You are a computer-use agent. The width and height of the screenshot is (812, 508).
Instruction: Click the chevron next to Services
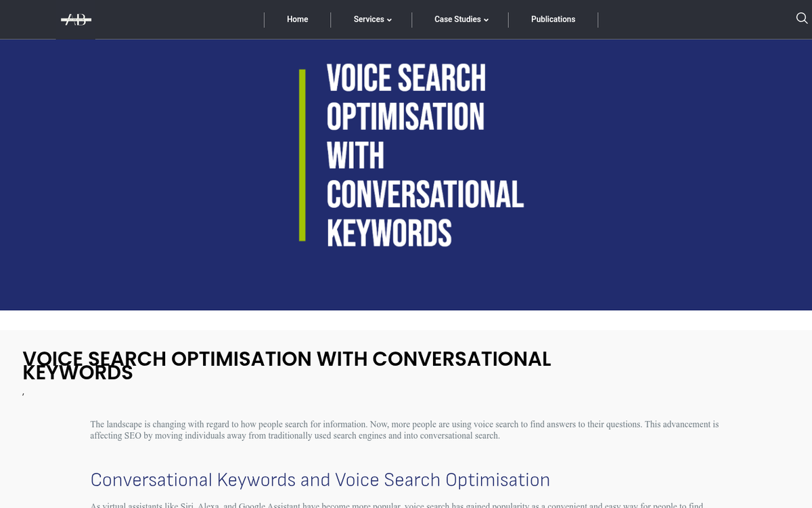pyautogui.click(x=390, y=20)
